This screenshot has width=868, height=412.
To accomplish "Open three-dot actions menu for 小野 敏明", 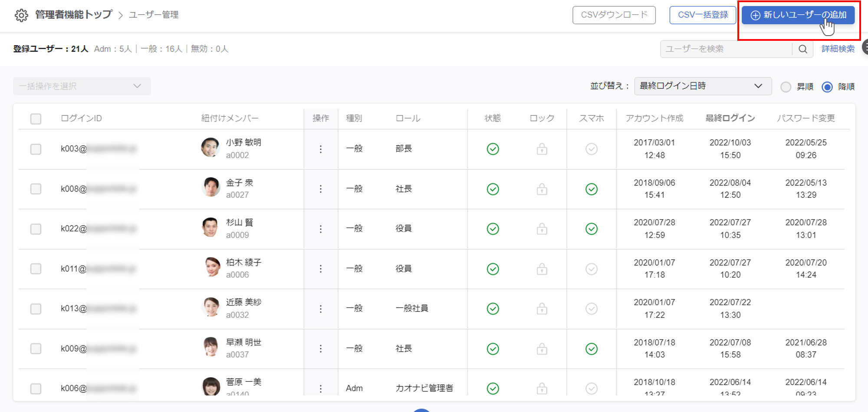I will tap(321, 149).
